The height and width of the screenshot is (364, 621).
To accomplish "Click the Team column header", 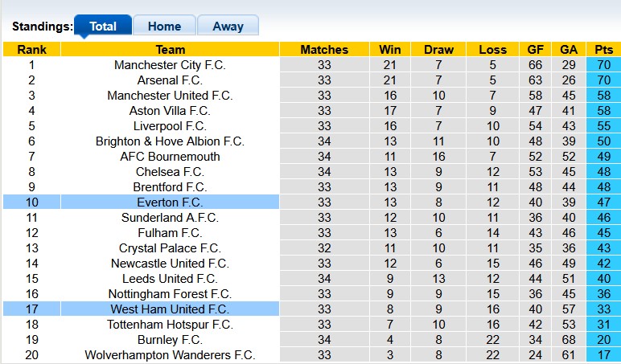I will click(x=170, y=50).
